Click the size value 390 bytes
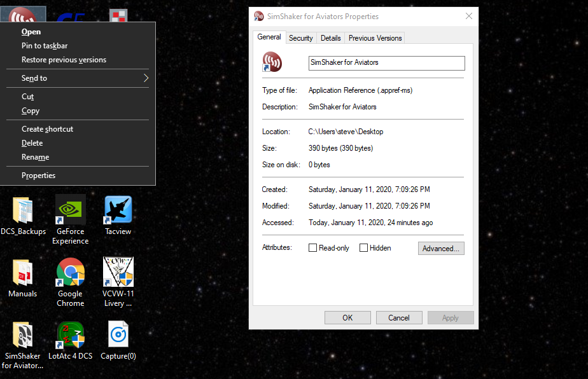Viewport: 588px width, 379px height. [x=341, y=148]
